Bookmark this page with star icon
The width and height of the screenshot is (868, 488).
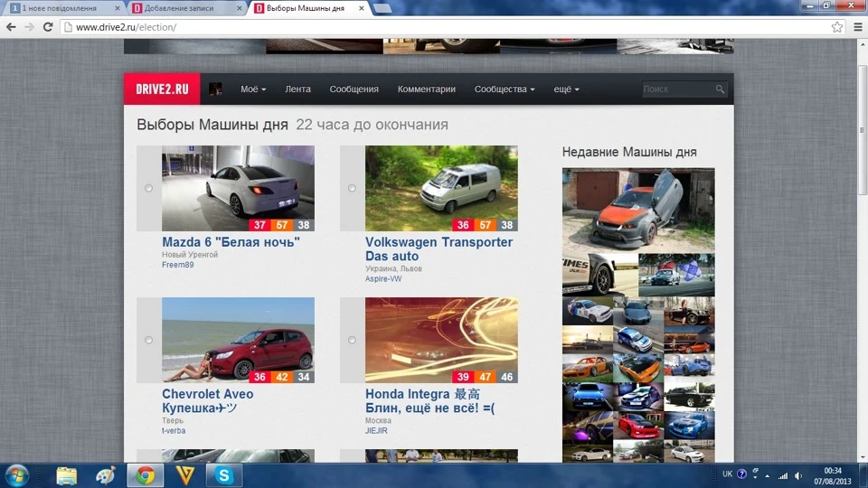coord(837,26)
